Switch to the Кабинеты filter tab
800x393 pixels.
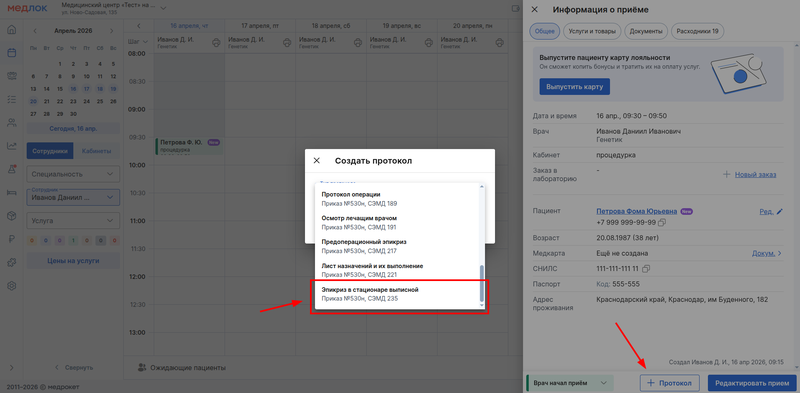coord(97,151)
